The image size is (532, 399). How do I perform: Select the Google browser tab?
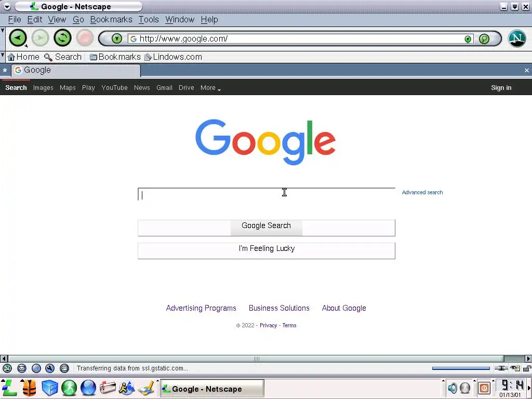pyautogui.click(x=76, y=70)
